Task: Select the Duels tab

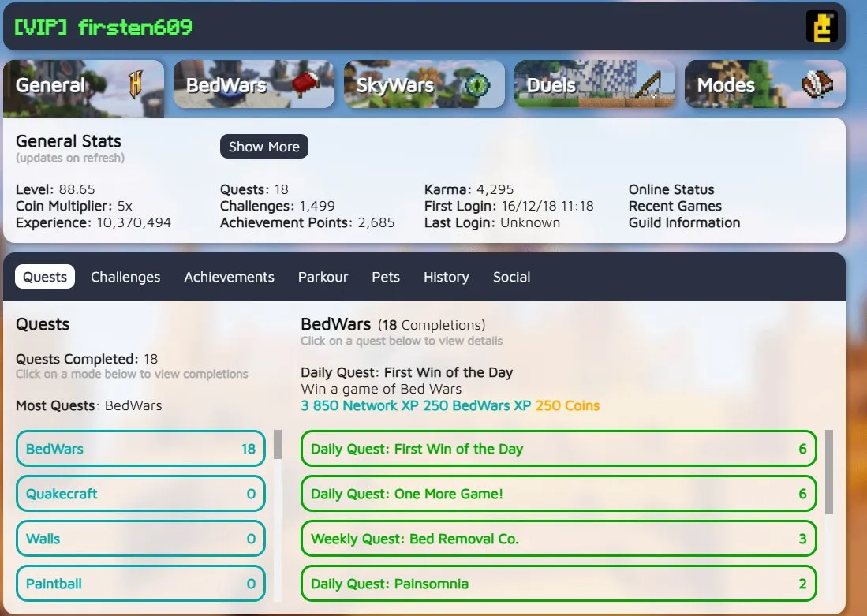Action: click(594, 84)
